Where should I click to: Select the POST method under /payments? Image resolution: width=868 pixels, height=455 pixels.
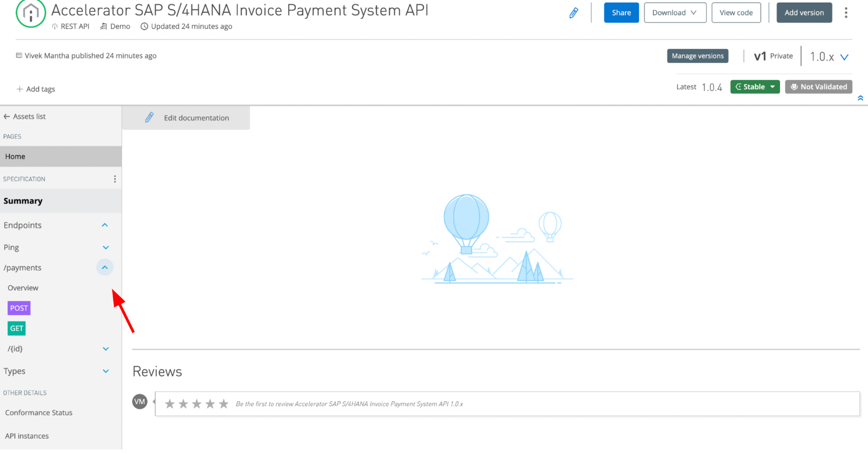(19, 308)
